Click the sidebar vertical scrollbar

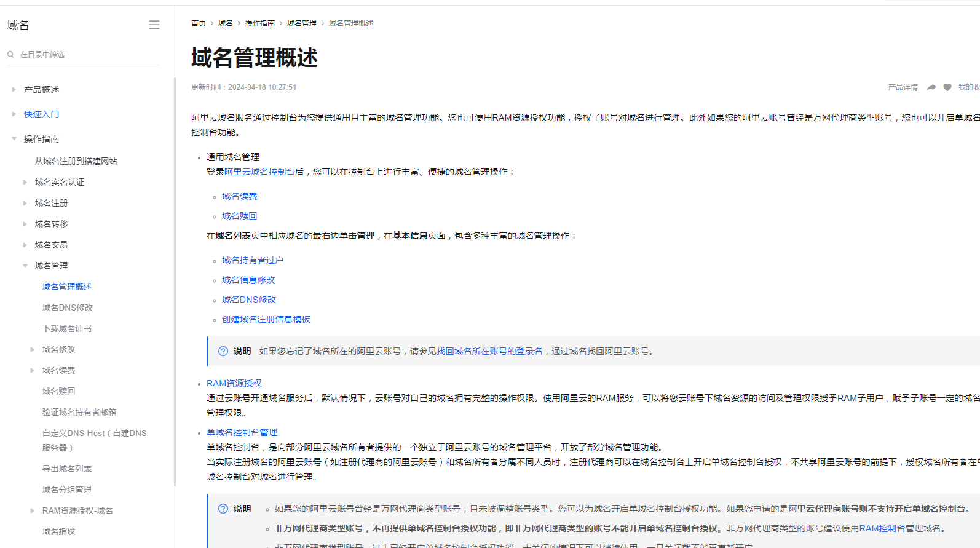[x=175, y=282]
